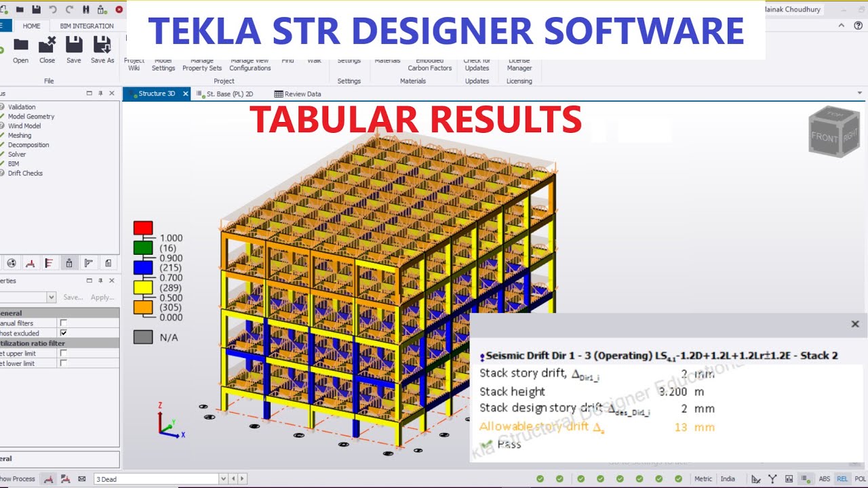Click the blue legend color swatch
The image size is (868, 488).
[x=143, y=268]
